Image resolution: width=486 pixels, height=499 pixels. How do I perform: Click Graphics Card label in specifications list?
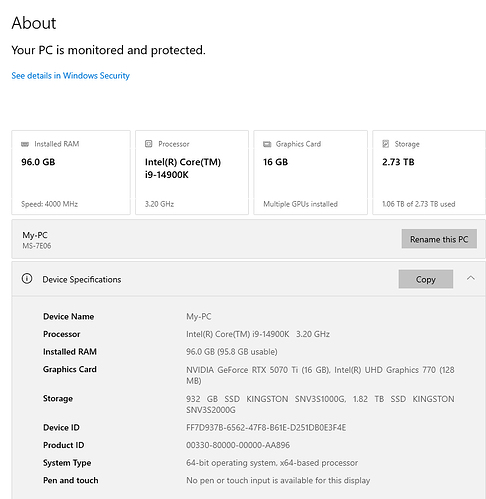[70, 369]
